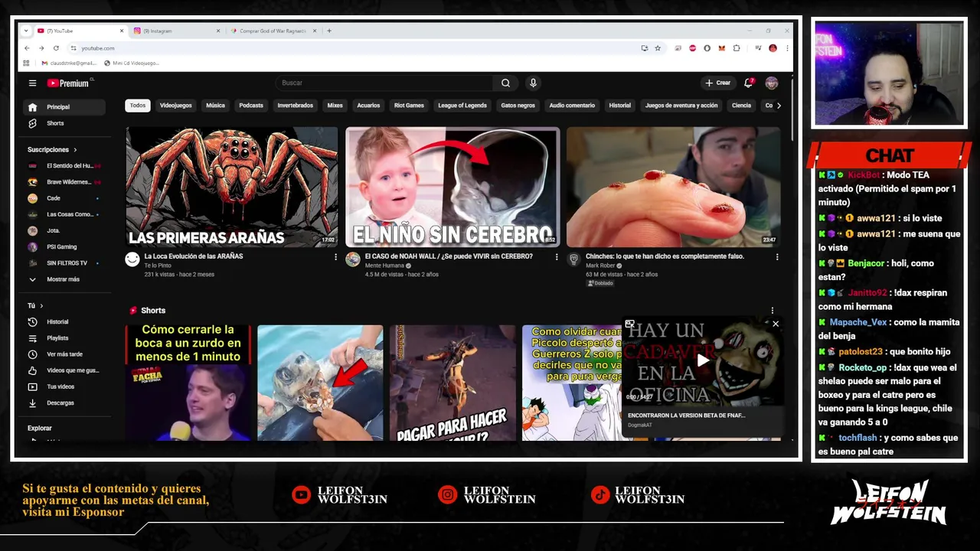This screenshot has width=980, height=551.
Task: Bookmark this page with star icon
Action: point(657,48)
